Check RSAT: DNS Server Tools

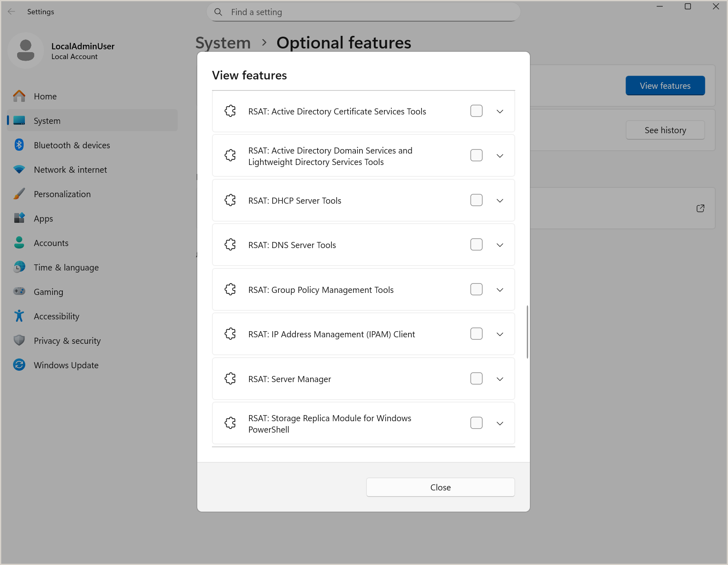(x=476, y=244)
